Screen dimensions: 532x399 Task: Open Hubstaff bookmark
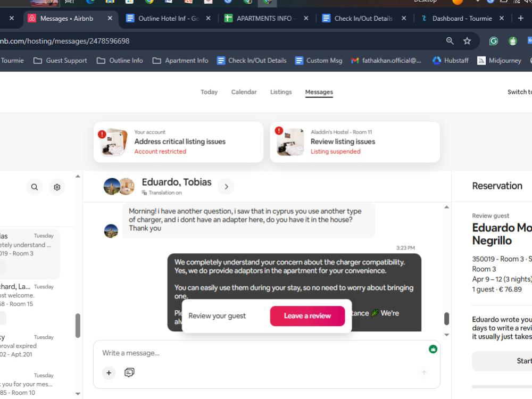tap(451, 61)
